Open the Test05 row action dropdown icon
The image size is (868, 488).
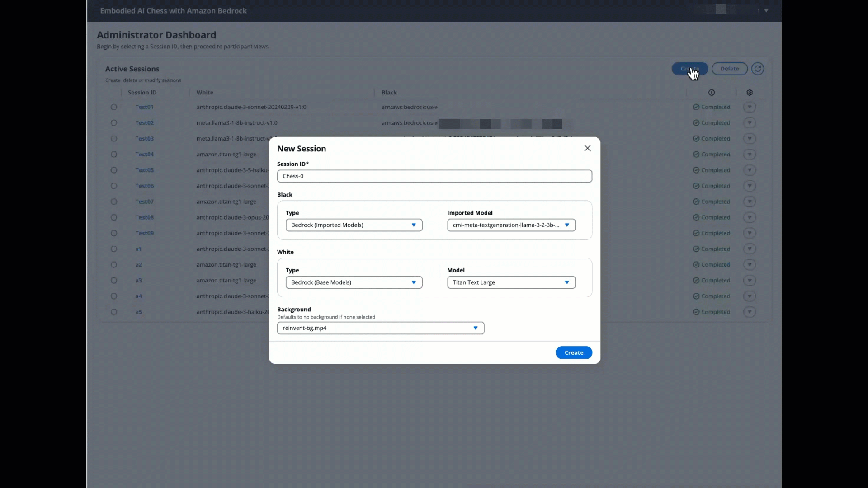click(x=750, y=170)
